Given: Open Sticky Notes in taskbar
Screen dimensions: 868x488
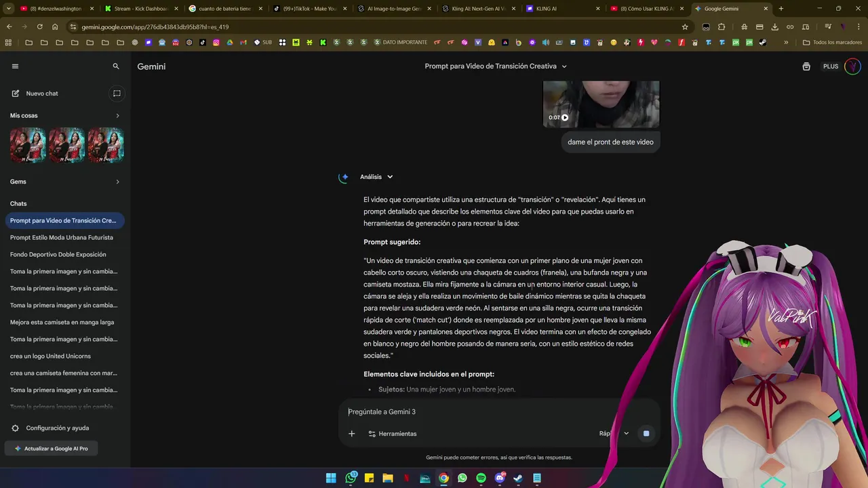Looking at the screenshot, I should point(369,478).
